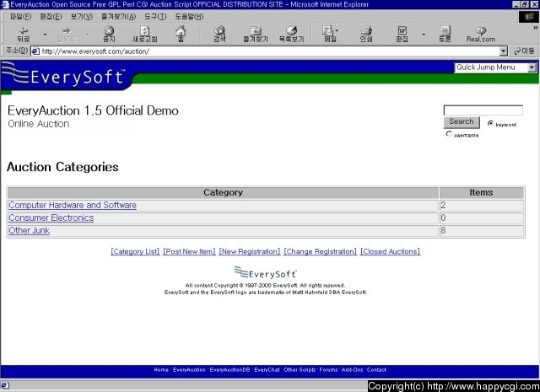Open the Edit toolbar icon
The width and height of the screenshot is (540, 392).
click(402, 34)
